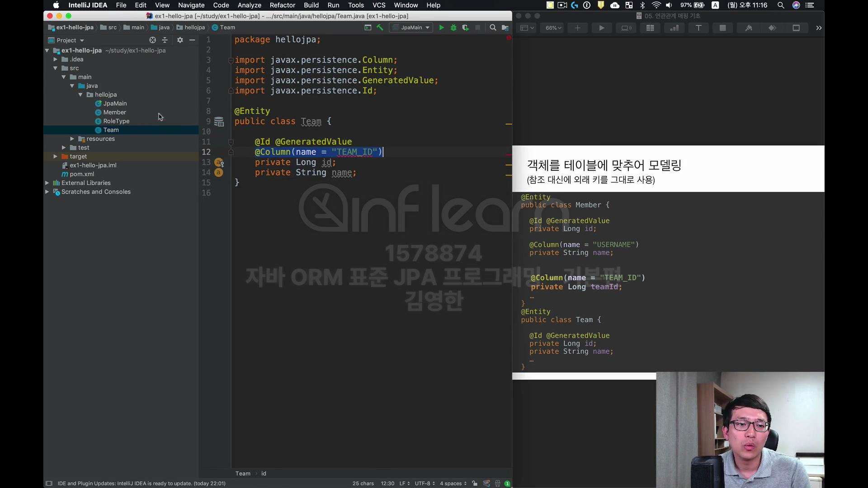
Task: Keynote: insert Chart icon
Action: point(674,28)
